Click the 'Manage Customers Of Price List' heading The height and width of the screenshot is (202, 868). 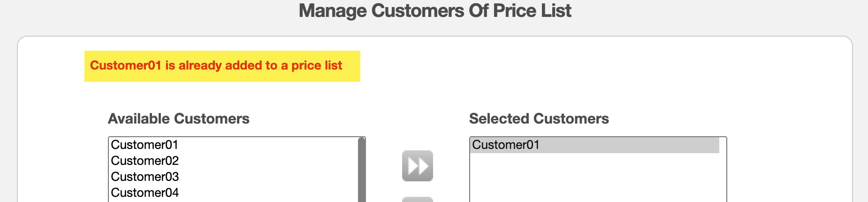click(435, 11)
